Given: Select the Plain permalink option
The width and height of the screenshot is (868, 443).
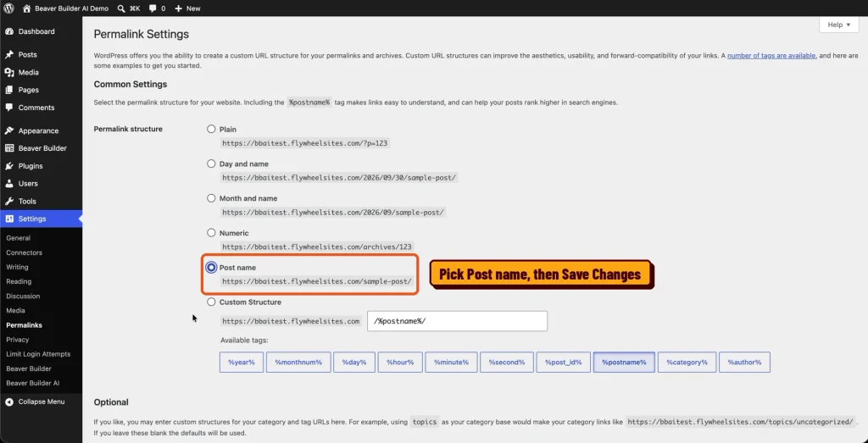Looking at the screenshot, I should (x=211, y=129).
